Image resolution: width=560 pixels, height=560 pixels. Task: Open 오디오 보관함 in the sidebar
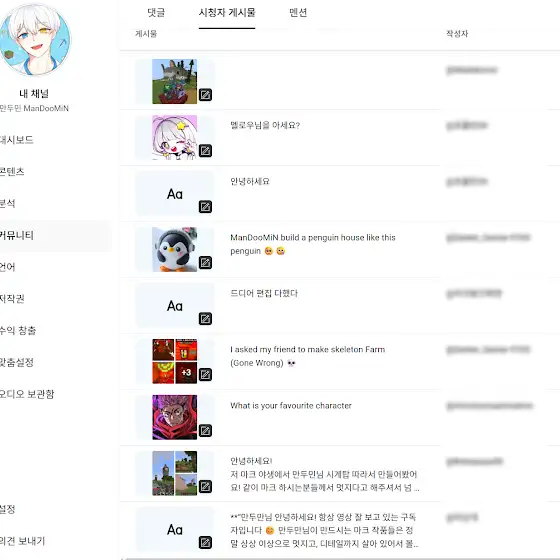pyautogui.click(x=27, y=394)
